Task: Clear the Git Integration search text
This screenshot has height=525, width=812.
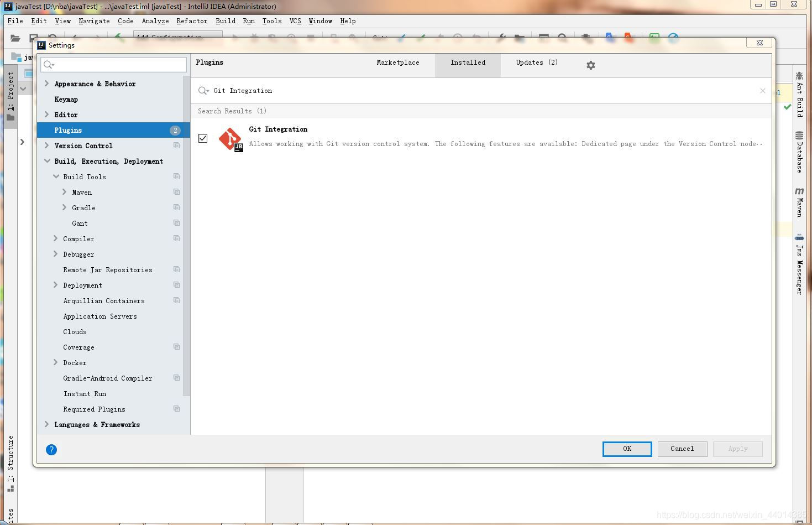Action: (x=763, y=91)
